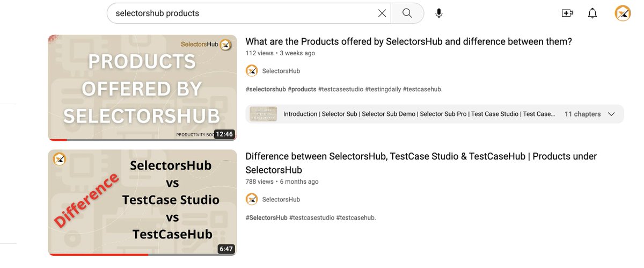Click the chapter preview thumbnail in chapters bar
Image resolution: width=644 pixels, height=268 pixels.
[263, 114]
